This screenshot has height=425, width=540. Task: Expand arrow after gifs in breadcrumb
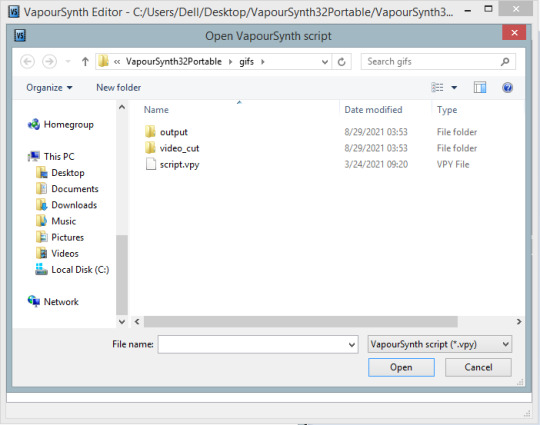point(263,62)
